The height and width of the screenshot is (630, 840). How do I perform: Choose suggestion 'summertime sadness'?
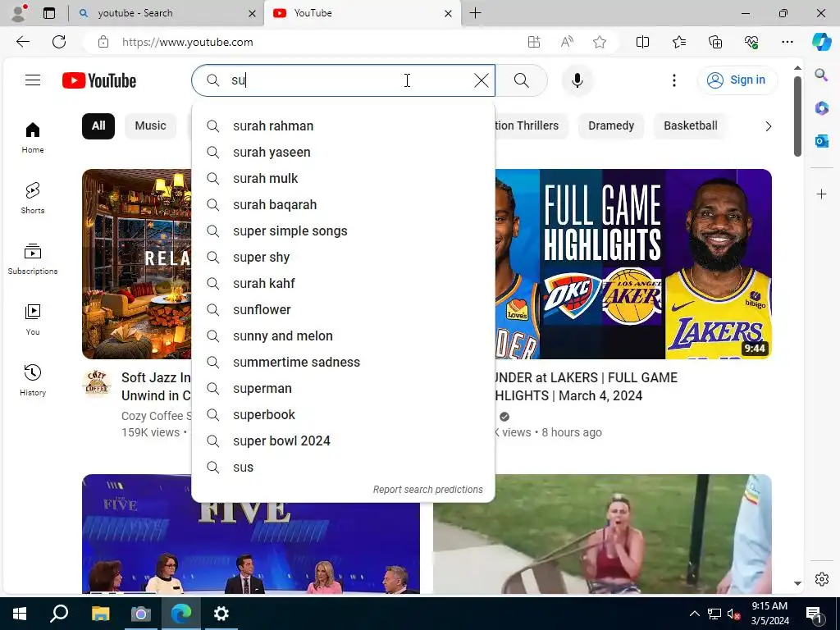coord(343,362)
